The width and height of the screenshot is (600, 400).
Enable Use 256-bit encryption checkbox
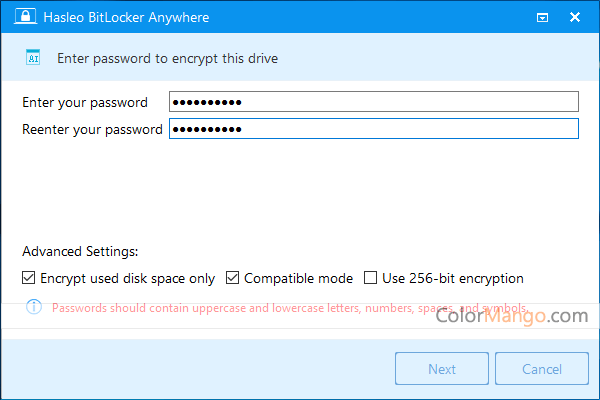(370, 278)
